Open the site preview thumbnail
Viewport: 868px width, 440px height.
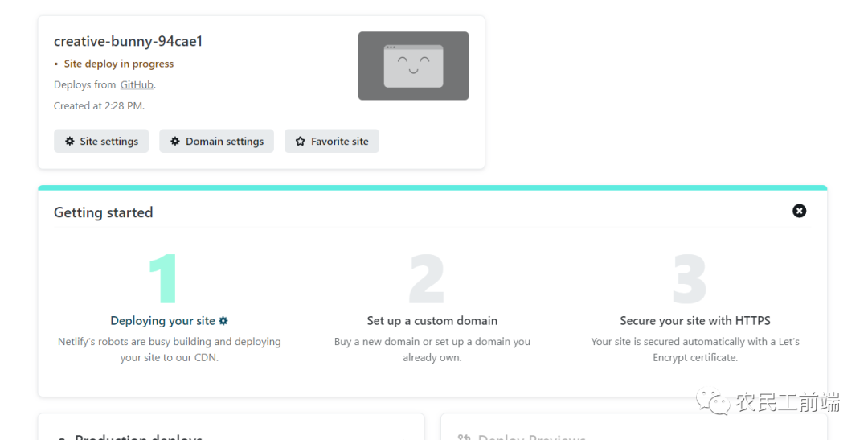[414, 66]
